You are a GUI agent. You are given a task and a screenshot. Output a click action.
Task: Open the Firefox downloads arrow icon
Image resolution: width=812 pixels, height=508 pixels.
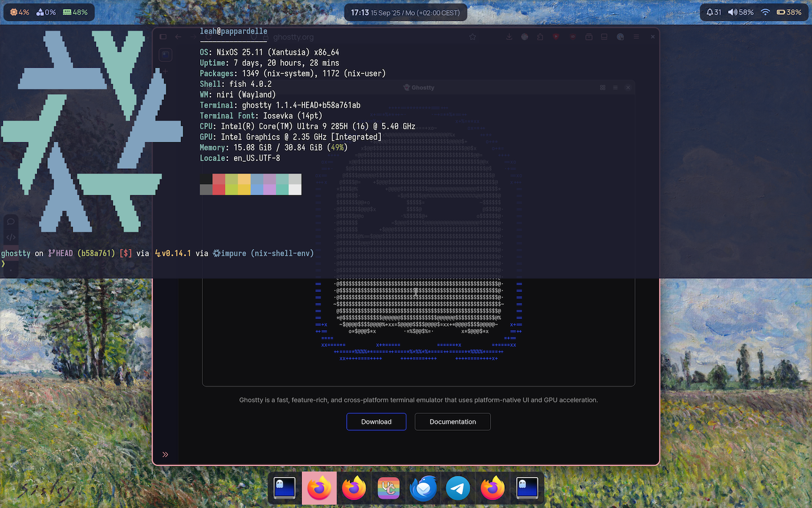509,37
